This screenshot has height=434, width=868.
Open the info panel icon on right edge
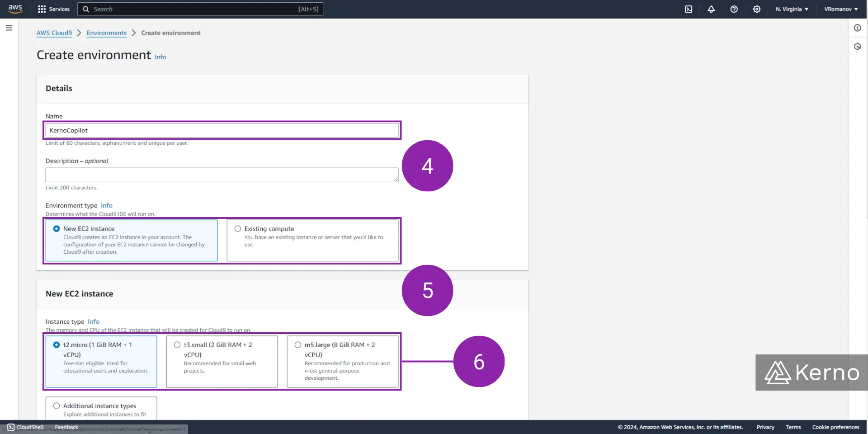tap(858, 28)
